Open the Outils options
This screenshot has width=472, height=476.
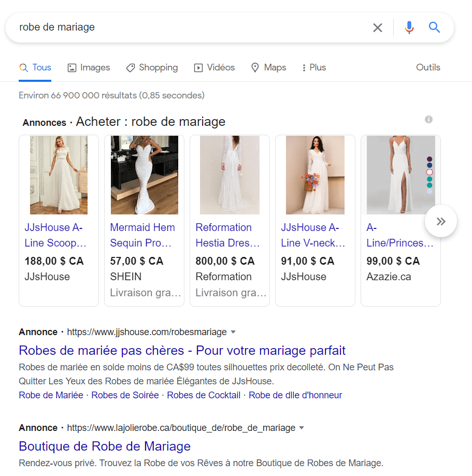[428, 67]
